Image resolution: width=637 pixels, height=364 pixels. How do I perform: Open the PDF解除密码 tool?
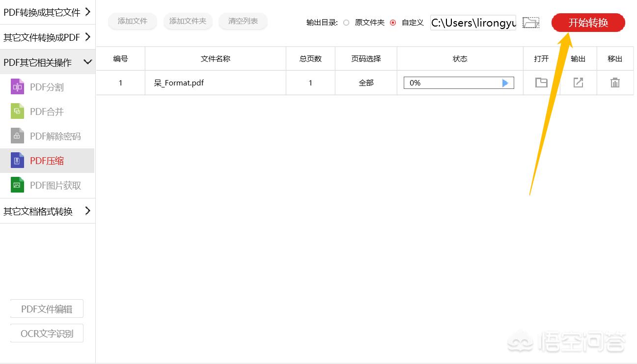tap(48, 136)
